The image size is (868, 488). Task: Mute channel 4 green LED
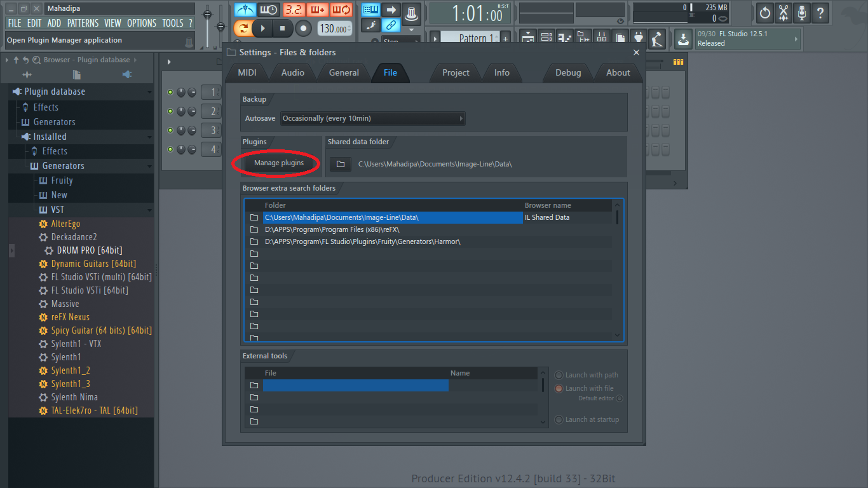coord(170,149)
